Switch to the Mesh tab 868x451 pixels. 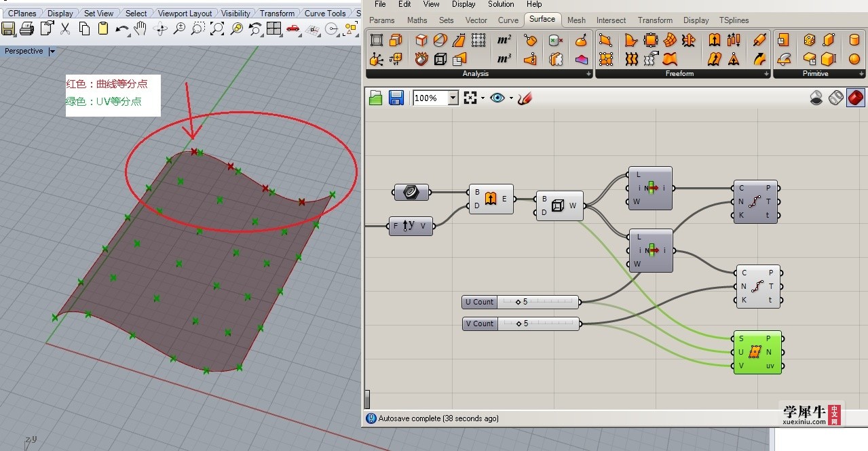576,20
